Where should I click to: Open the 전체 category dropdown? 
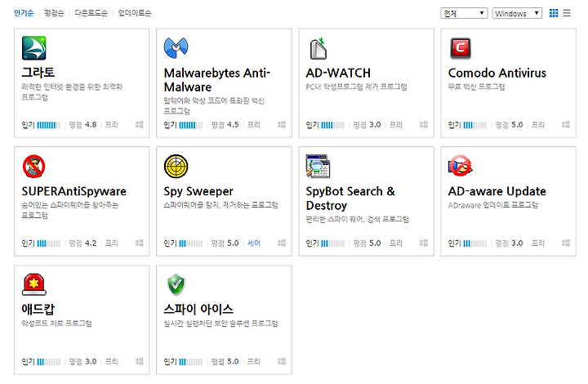[464, 13]
